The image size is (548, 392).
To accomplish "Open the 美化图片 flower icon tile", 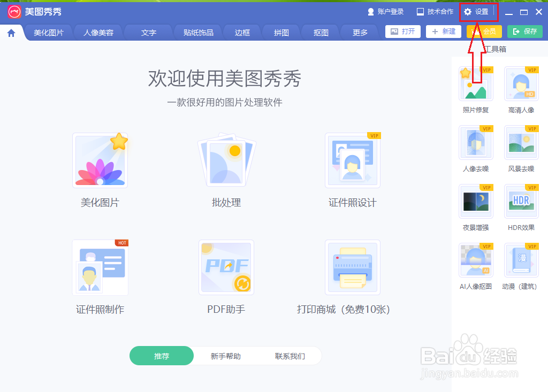I will [100, 160].
